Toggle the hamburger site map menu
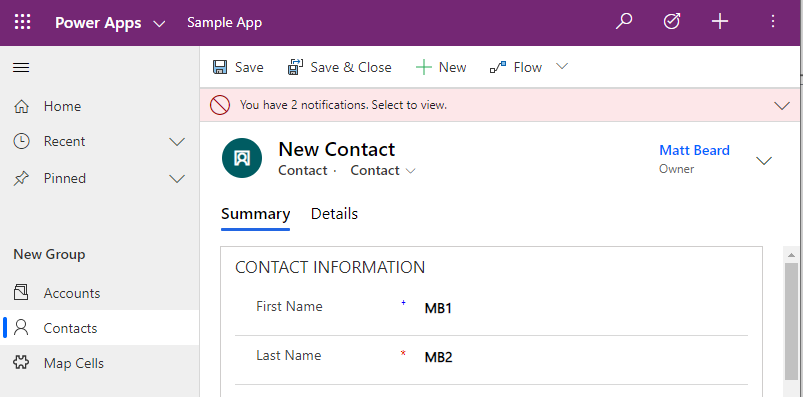 click(x=21, y=68)
